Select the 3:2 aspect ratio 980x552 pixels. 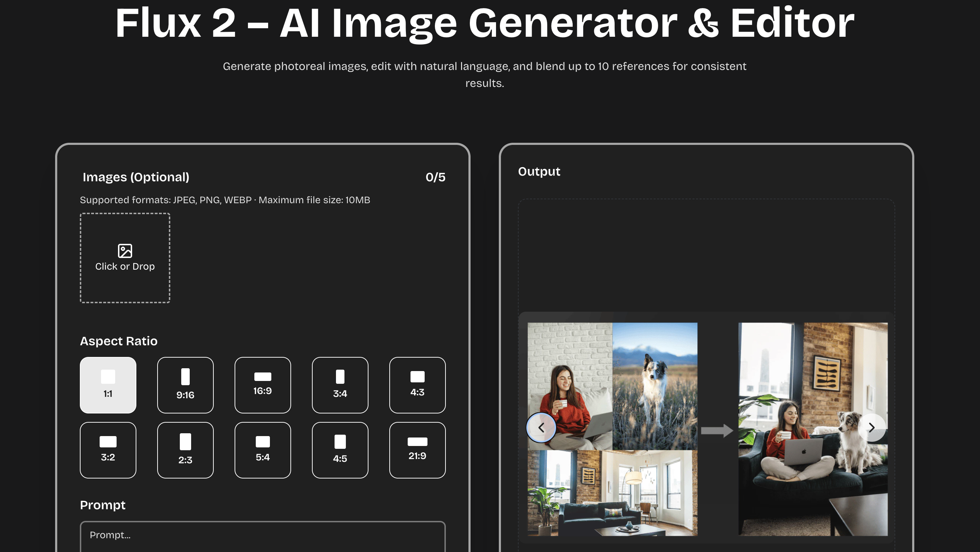click(x=108, y=450)
